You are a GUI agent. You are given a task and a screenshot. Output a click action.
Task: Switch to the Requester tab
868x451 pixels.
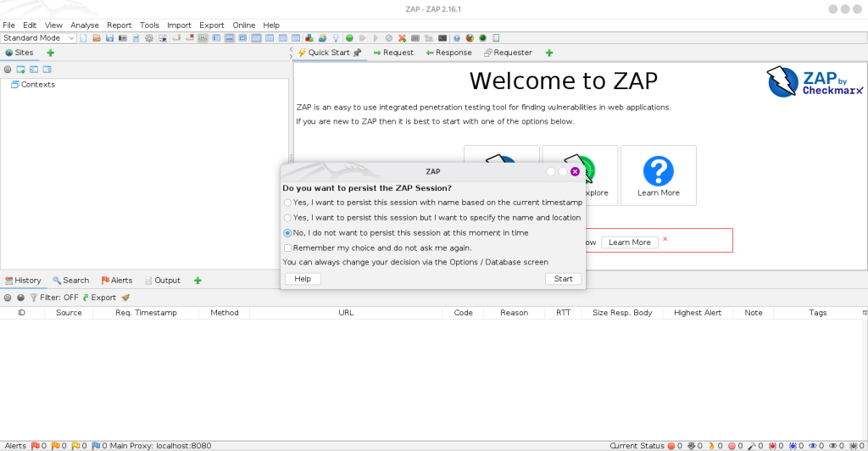click(x=508, y=53)
